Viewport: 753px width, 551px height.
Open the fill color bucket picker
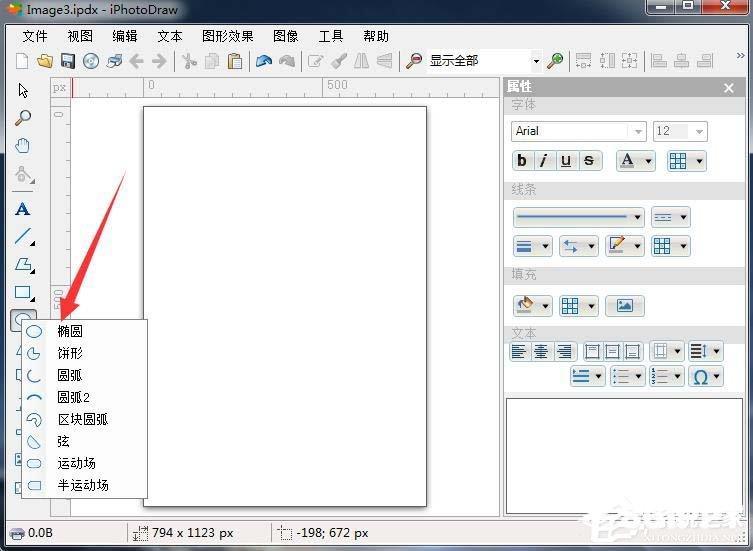[533, 306]
